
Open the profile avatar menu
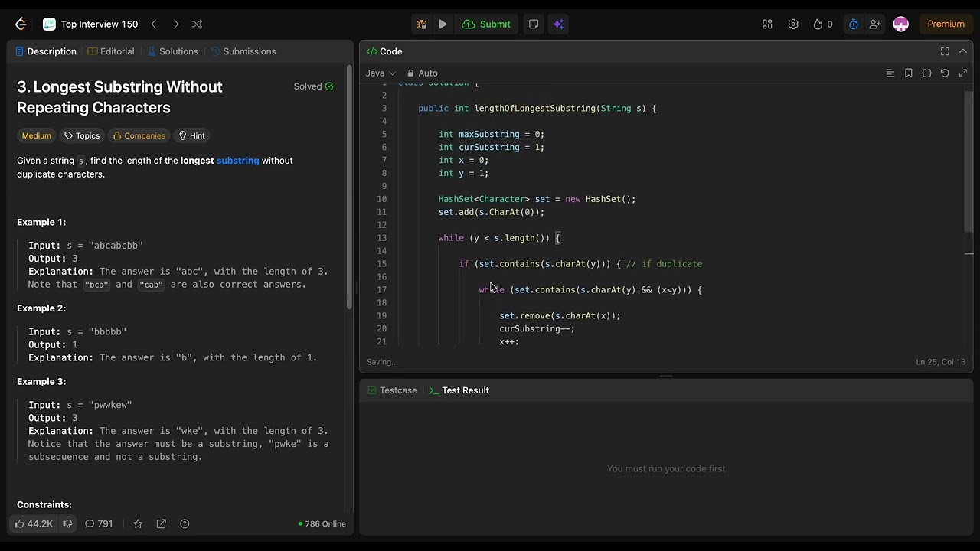[901, 24]
